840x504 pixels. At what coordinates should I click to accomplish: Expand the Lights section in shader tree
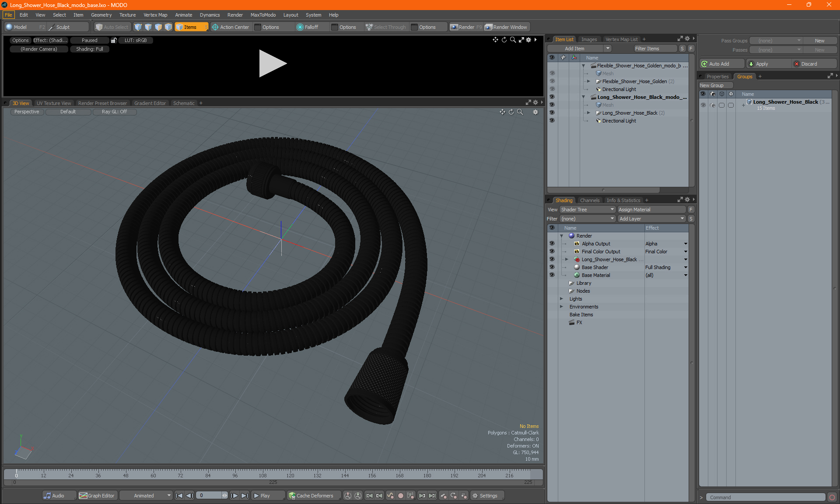pyautogui.click(x=562, y=298)
